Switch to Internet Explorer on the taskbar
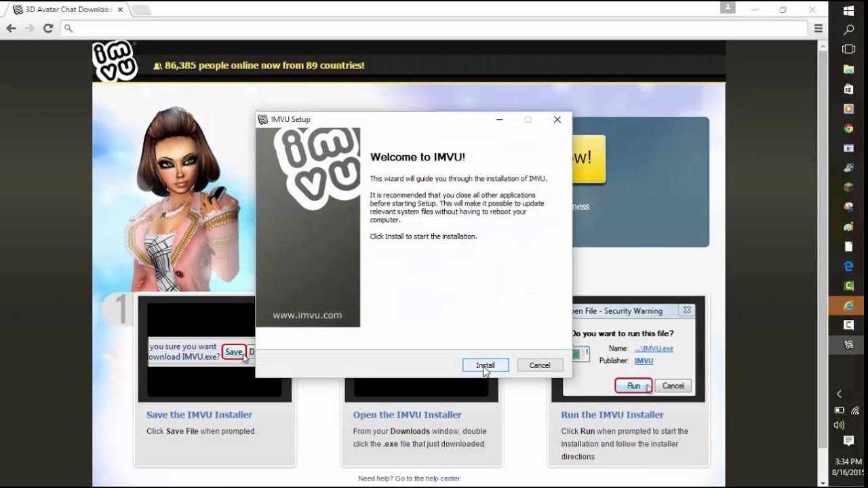 point(848,306)
